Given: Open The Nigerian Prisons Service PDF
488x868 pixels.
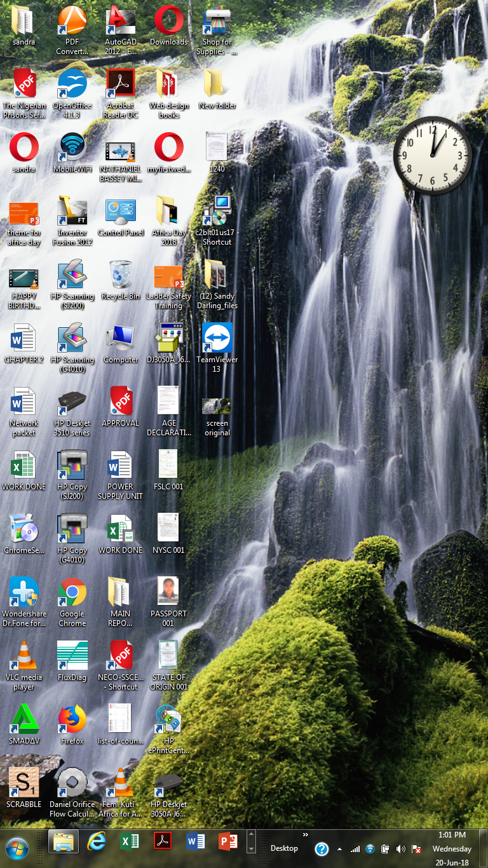Looking at the screenshot, I should (x=24, y=84).
